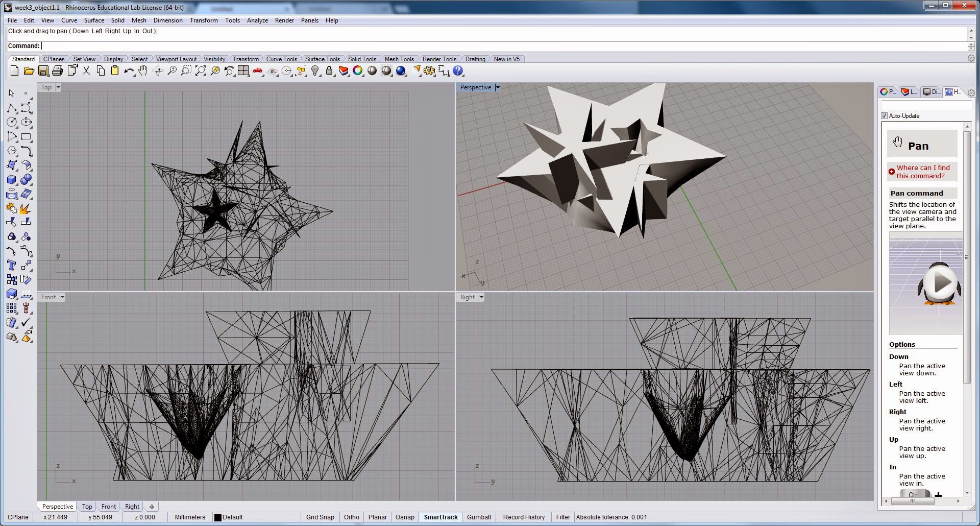Paste from clipboard using the clipboard icon
The width and height of the screenshot is (980, 526).
click(115, 71)
